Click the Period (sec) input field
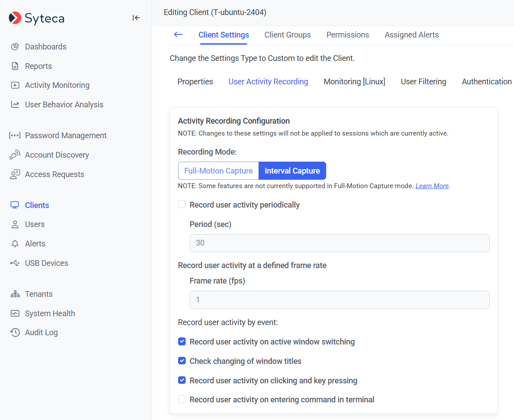 pos(339,243)
